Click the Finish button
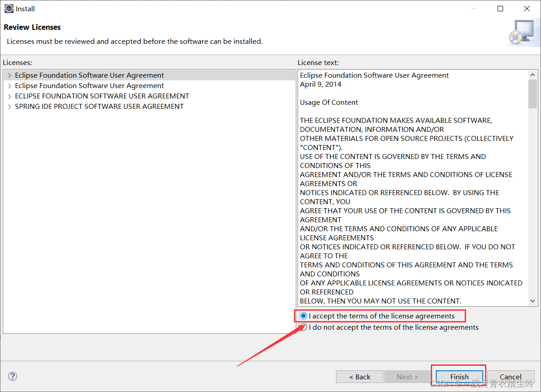Image resolution: width=541 pixels, height=392 pixels. pos(459,377)
